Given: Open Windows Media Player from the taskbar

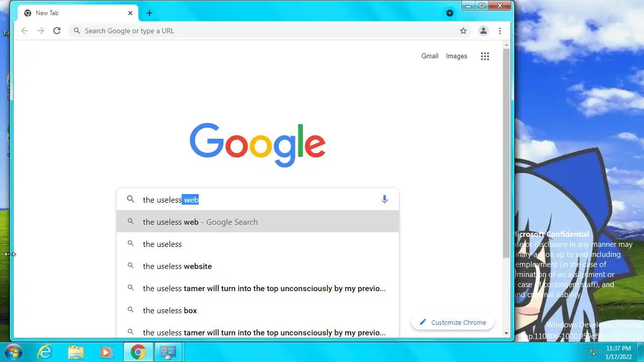Looking at the screenshot, I should (x=106, y=352).
